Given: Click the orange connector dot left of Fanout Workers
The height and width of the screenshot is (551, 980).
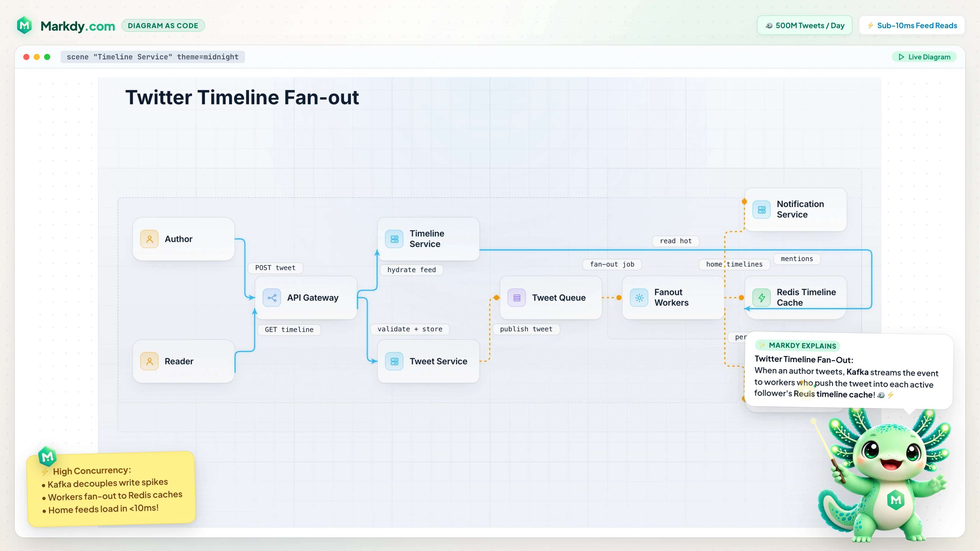Looking at the screenshot, I should click(x=619, y=298).
